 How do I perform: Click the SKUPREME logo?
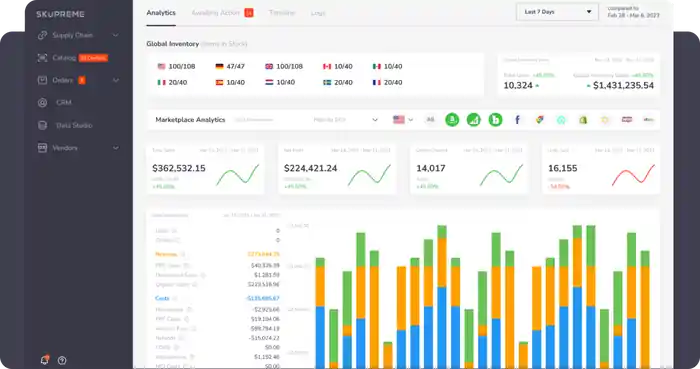[60, 14]
